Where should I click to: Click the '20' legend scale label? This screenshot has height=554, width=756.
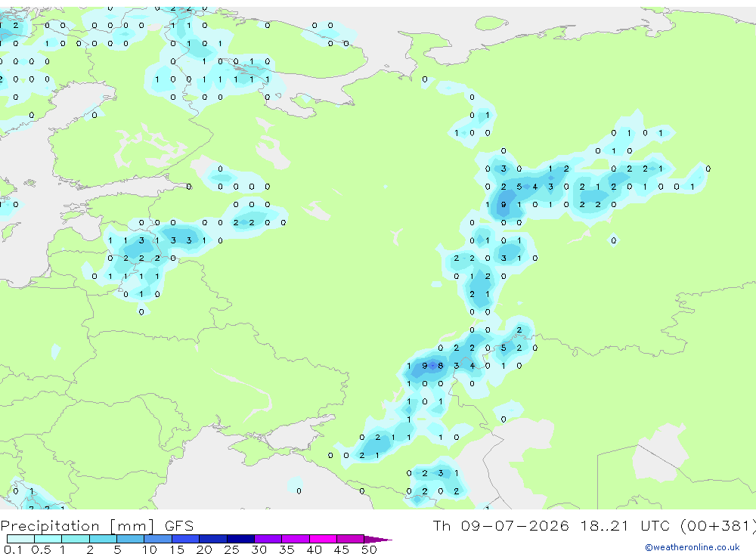204,549
